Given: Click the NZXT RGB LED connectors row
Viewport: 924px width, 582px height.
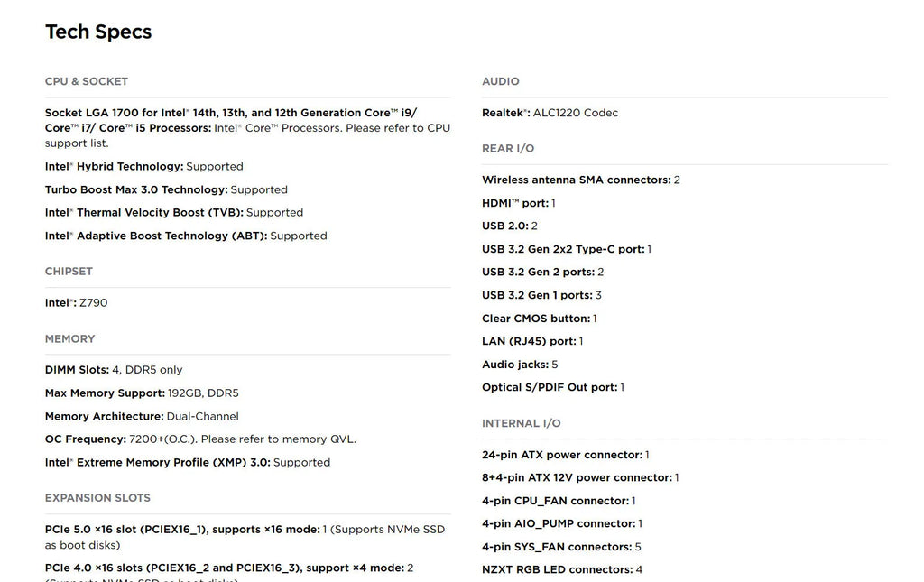Looking at the screenshot, I should [561, 569].
